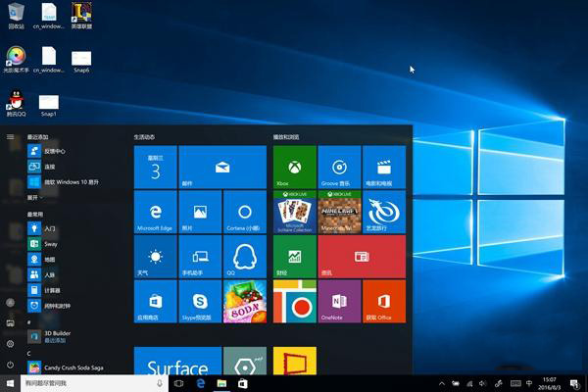Image resolution: width=588 pixels, height=392 pixels.
Task: Open the Photos tile
Action: (x=200, y=212)
